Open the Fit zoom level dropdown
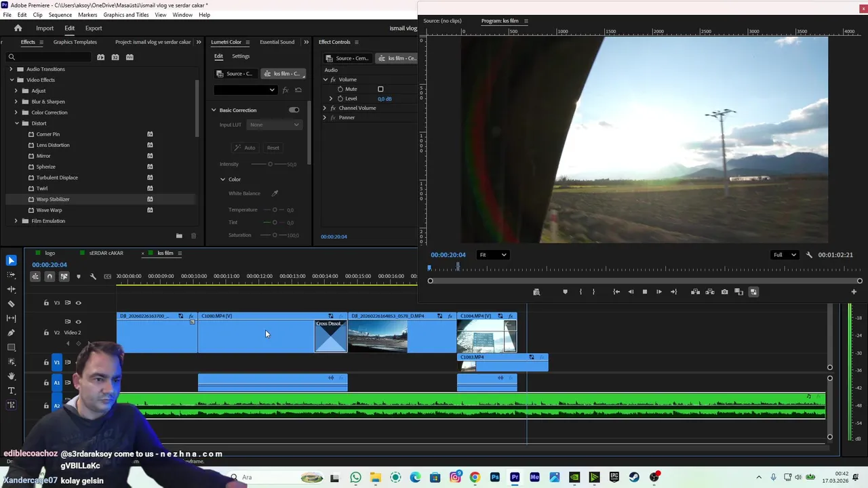Screen dimensions: 868x488 point(492,255)
